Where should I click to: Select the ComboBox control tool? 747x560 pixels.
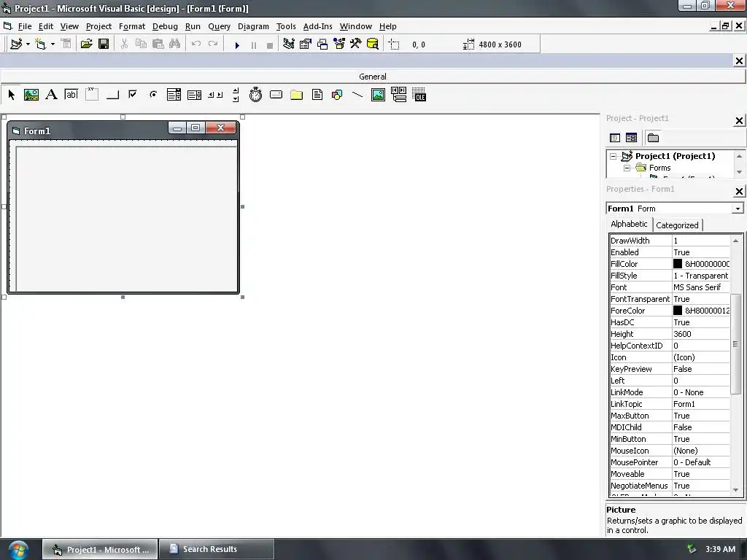[174, 95]
